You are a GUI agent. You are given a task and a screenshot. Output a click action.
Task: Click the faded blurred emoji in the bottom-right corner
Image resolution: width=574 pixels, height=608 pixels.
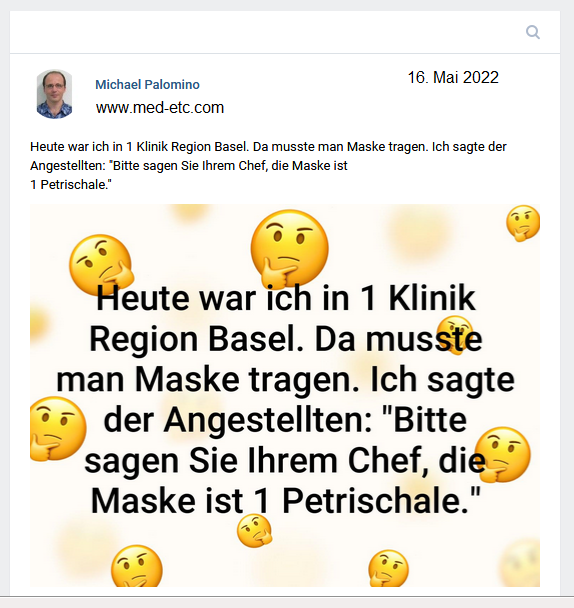tap(519, 561)
